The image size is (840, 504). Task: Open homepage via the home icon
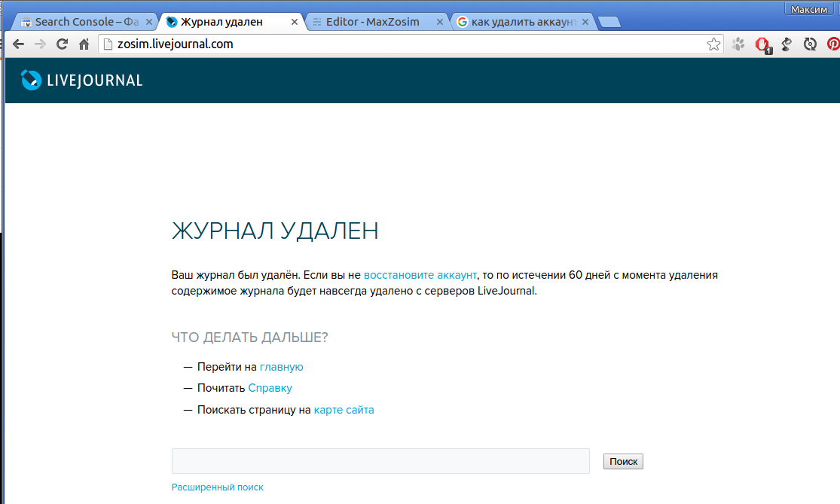pyautogui.click(x=83, y=44)
